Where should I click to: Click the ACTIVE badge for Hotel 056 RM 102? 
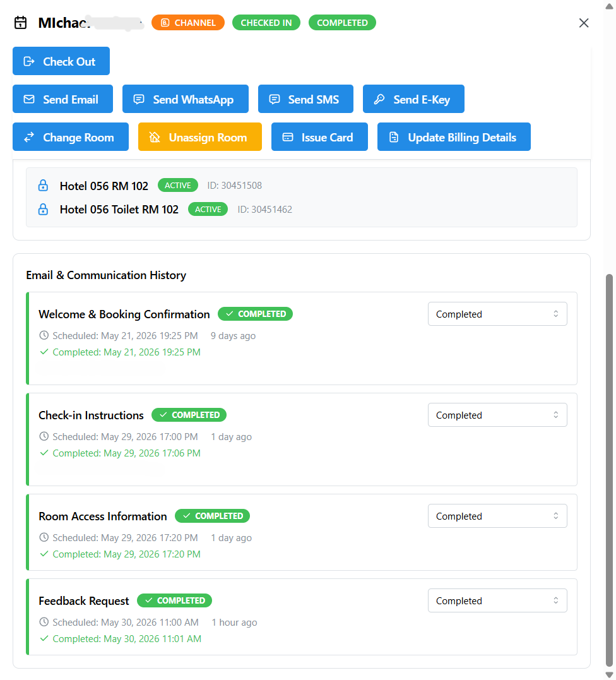click(x=178, y=185)
